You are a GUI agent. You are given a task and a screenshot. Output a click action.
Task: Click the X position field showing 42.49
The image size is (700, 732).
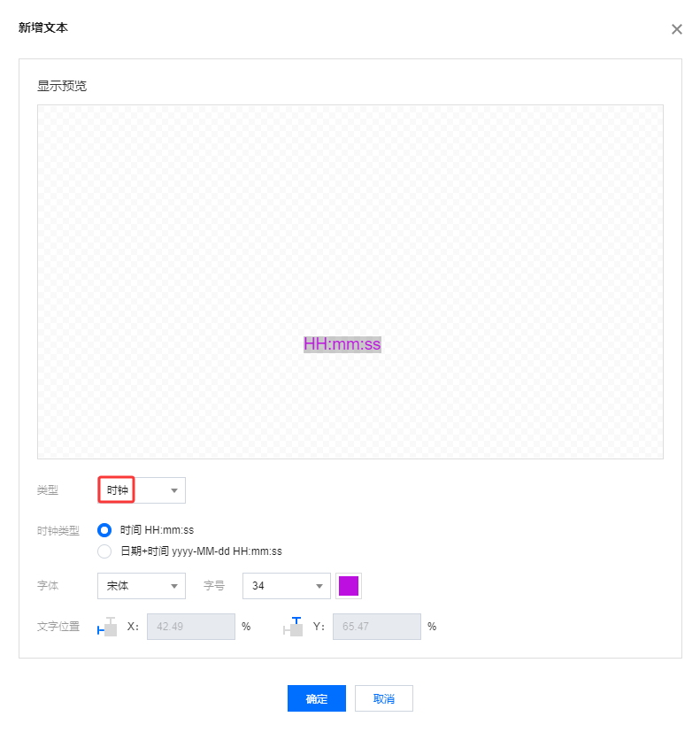click(191, 627)
